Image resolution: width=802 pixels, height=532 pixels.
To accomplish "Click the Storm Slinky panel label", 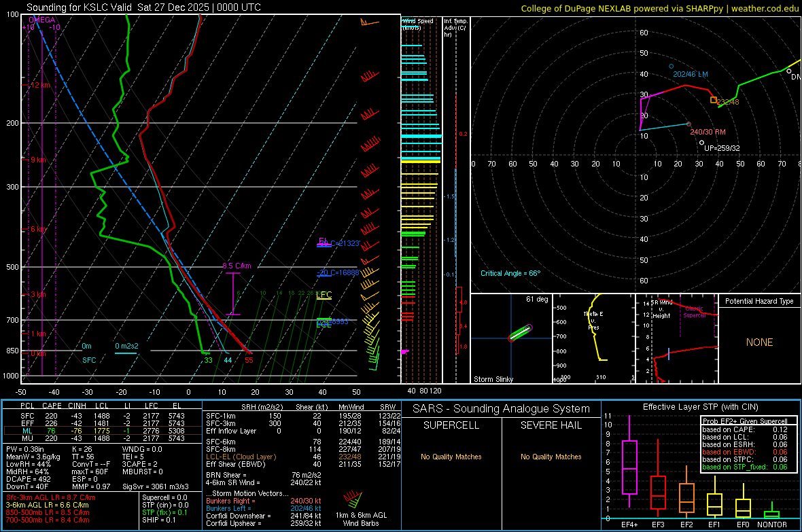I will [493, 379].
